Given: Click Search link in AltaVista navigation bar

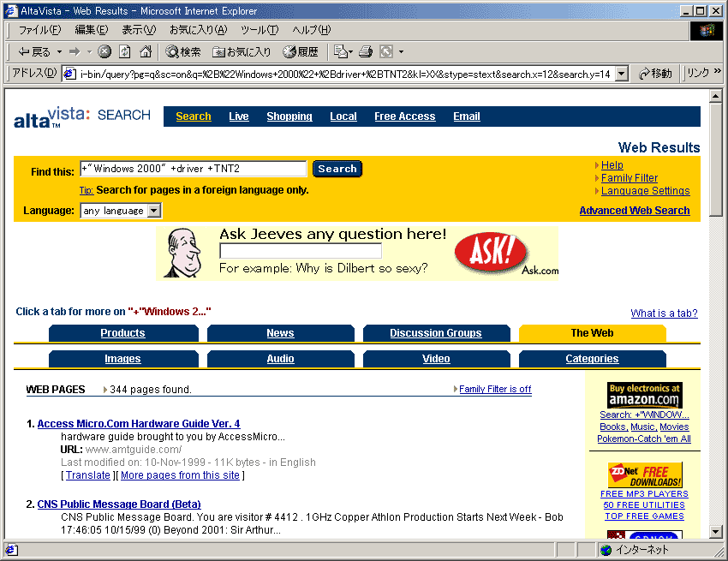Looking at the screenshot, I should pyautogui.click(x=194, y=116).
